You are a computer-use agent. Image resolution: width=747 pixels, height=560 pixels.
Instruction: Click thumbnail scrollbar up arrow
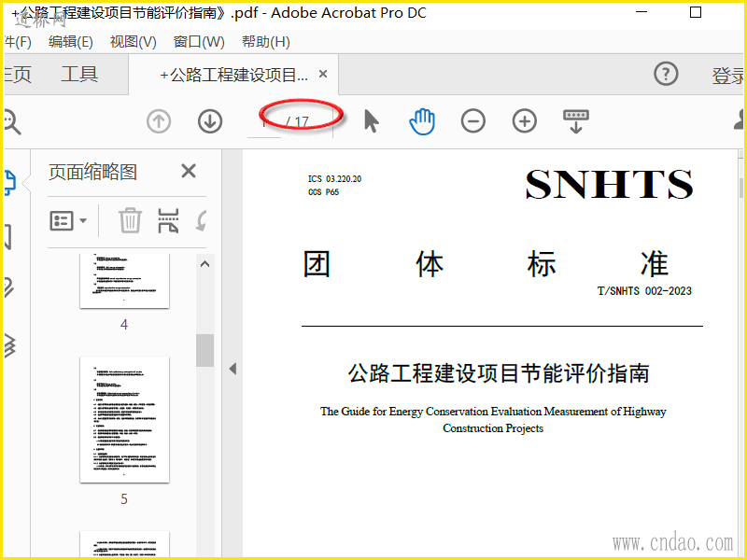pos(204,264)
